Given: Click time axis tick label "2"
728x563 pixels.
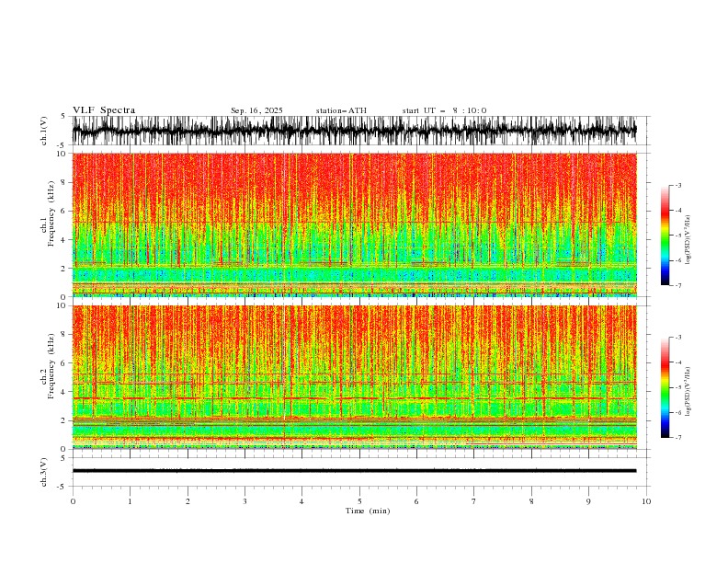Looking at the screenshot, I should 188,501.
